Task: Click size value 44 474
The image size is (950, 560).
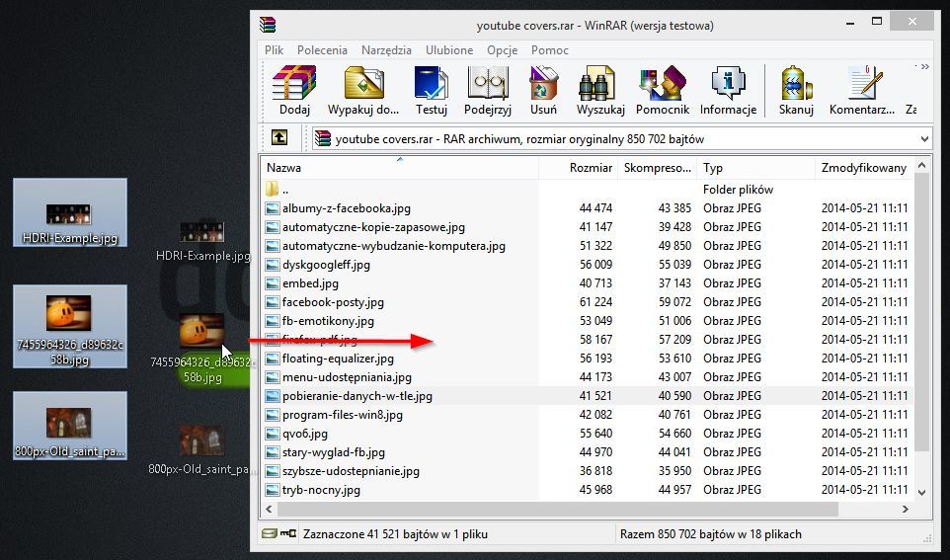Action: (595, 208)
